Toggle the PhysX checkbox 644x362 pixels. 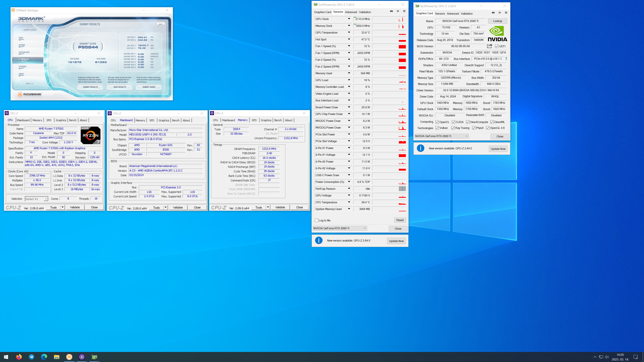point(473,128)
